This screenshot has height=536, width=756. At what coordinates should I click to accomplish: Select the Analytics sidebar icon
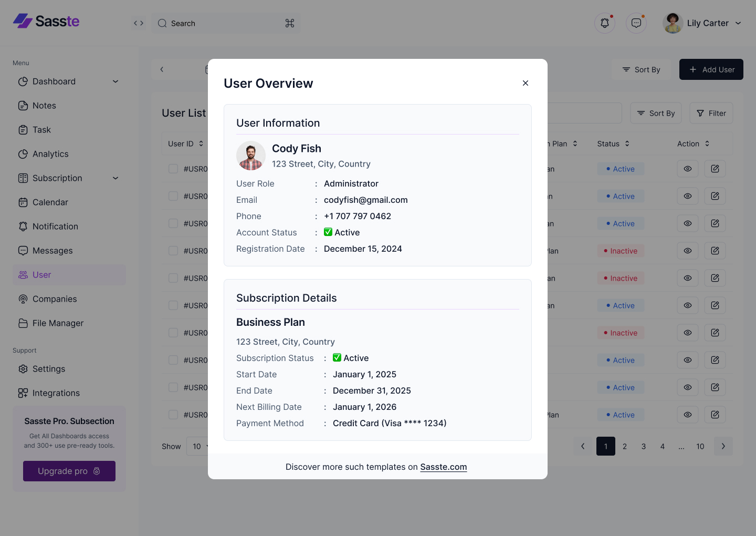coord(23,154)
